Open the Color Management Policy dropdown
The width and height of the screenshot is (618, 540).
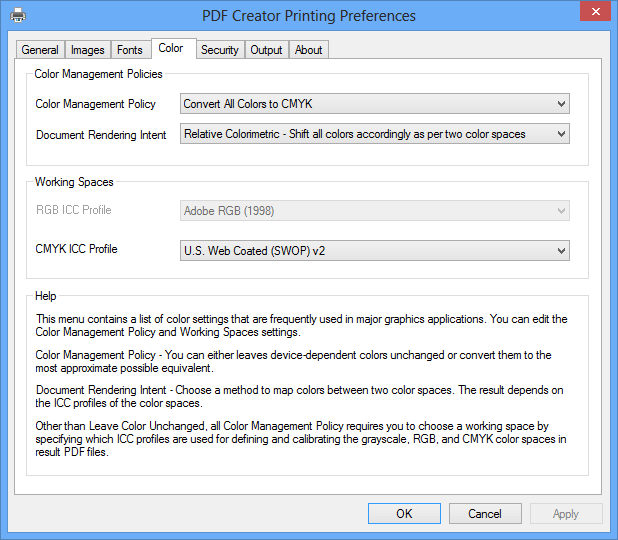click(375, 104)
